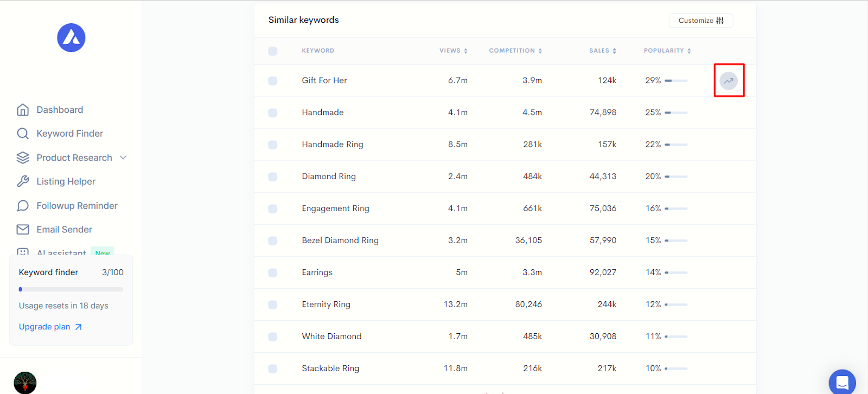868x394 pixels.
Task: Click the Dashboard home icon
Action: (x=23, y=110)
